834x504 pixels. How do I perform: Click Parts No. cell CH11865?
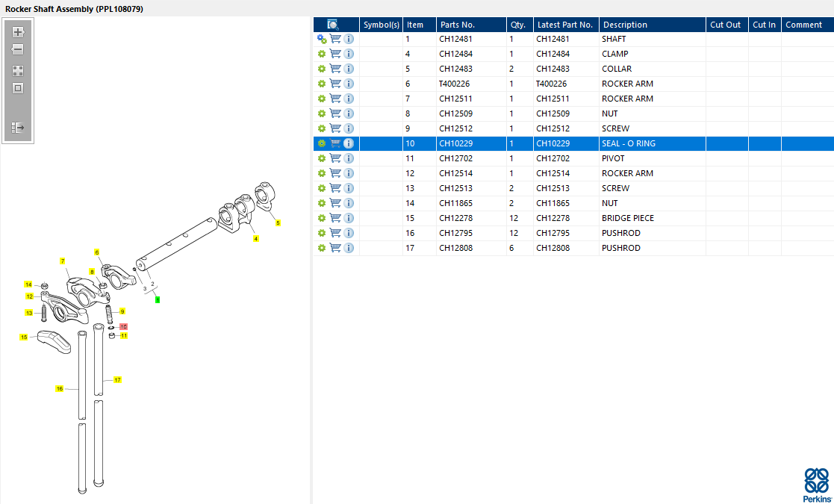471,203
